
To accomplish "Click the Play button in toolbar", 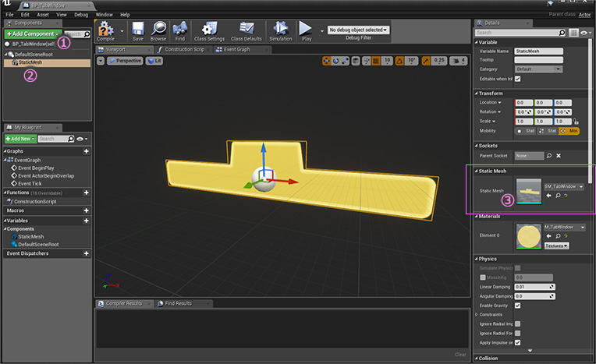I will [306, 30].
